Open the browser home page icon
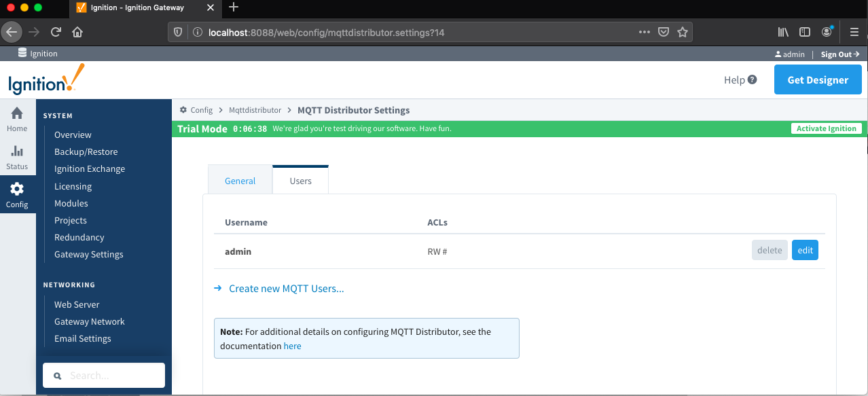The width and height of the screenshot is (868, 396). coord(77,32)
